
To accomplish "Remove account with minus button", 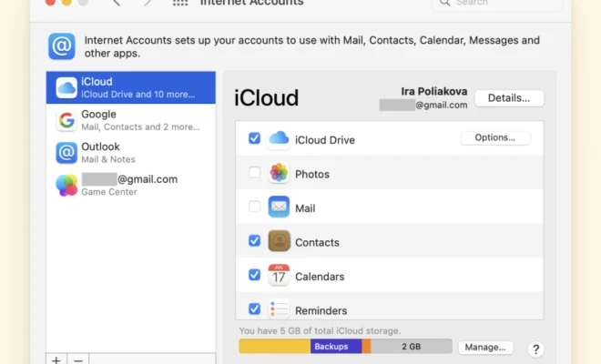I will (x=78, y=359).
